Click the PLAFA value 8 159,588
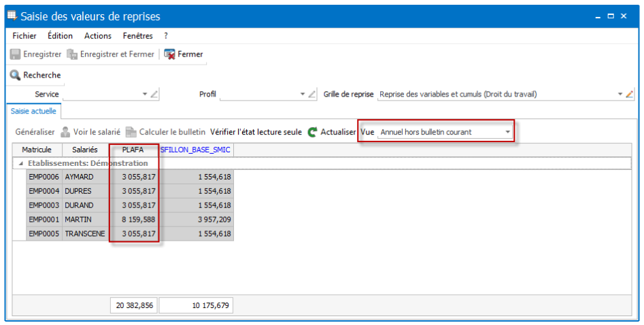The height and width of the screenshot is (325, 644). tap(139, 220)
